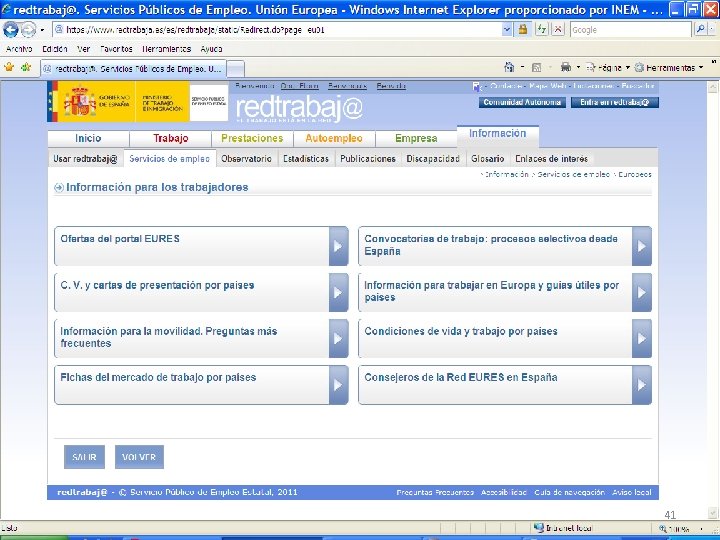
Task: Select the Glosario submenu item
Action: point(488,159)
